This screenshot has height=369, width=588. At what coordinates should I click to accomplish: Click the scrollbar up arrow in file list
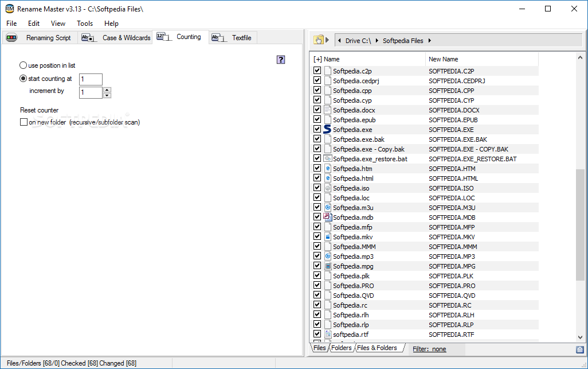580,58
